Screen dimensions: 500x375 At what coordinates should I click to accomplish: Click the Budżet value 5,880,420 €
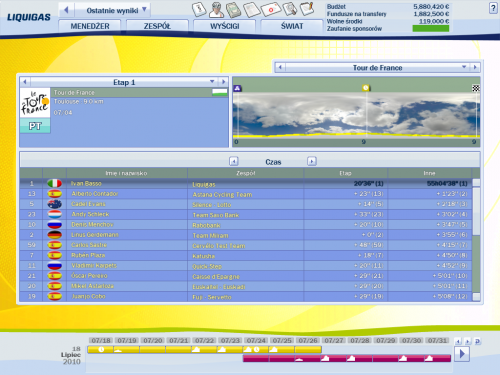(431, 7)
